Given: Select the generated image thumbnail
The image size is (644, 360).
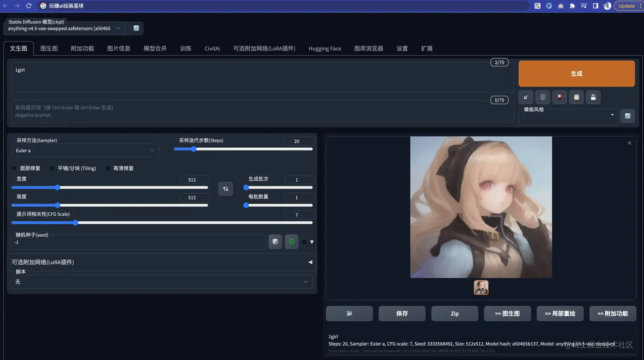Looking at the screenshot, I should [x=481, y=287].
